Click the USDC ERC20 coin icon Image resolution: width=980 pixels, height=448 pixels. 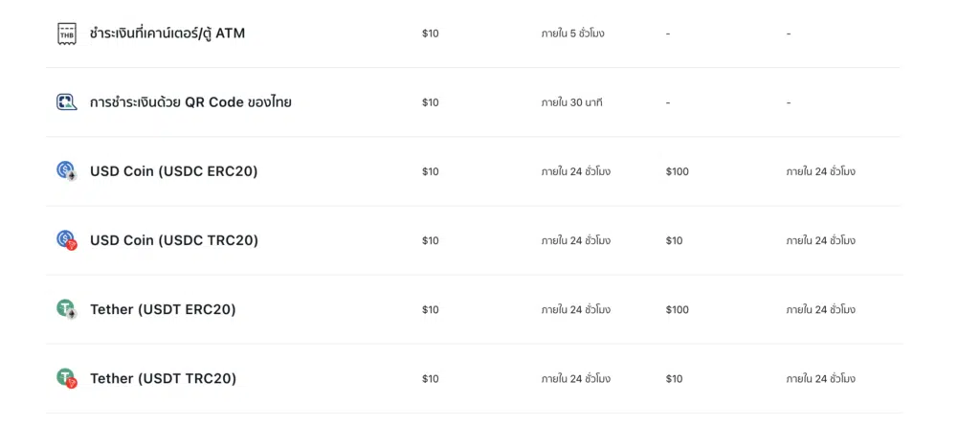click(x=67, y=171)
